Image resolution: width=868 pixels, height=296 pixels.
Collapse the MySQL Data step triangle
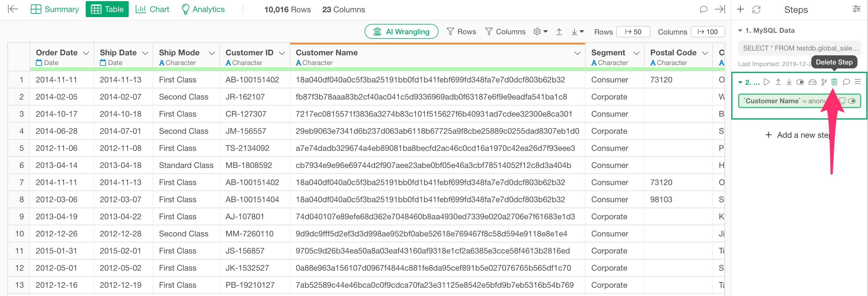tap(740, 31)
